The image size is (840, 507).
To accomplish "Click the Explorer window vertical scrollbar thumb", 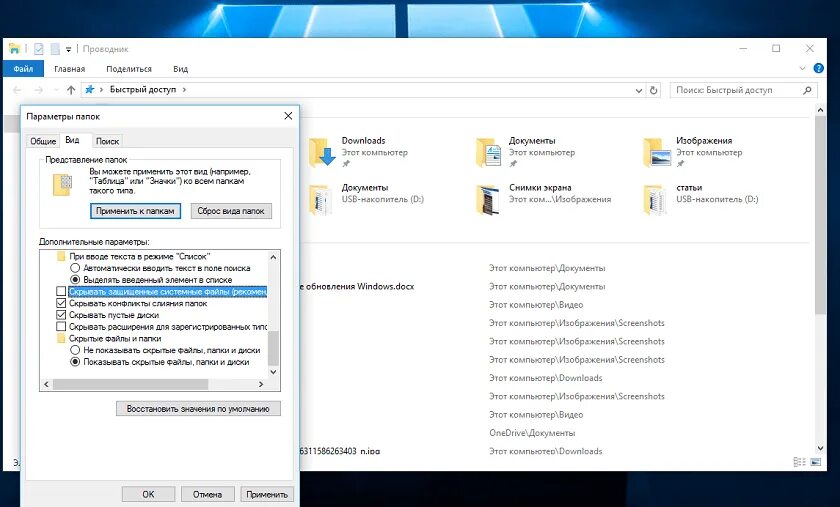I will click(820, 215).
